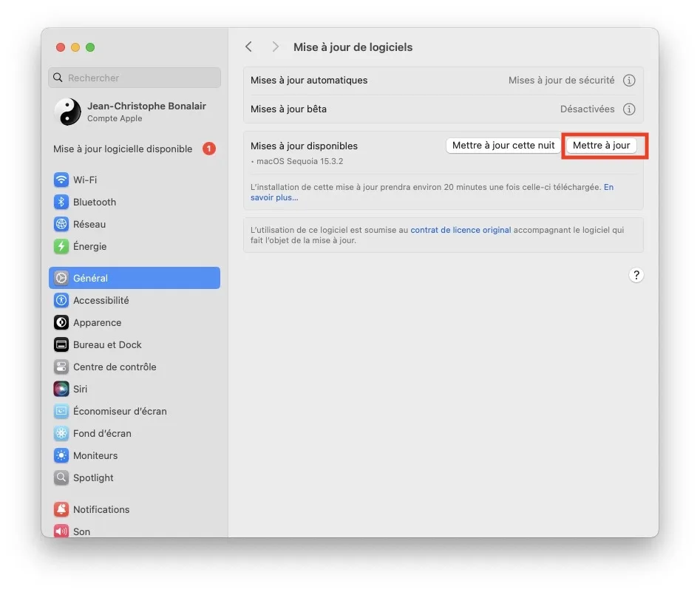Open the Son speaker icon
This screenshot has width=700, height=592.
tap(61, 531)
